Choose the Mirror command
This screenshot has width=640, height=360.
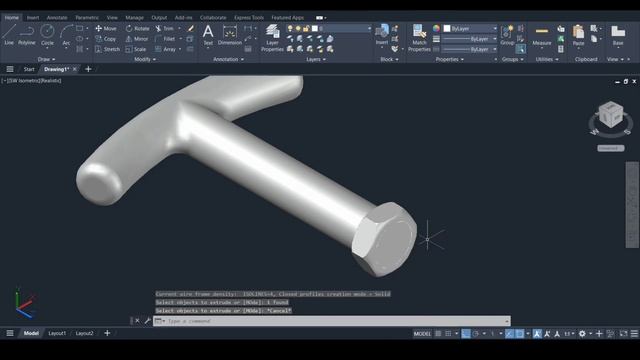coord(137,39)
